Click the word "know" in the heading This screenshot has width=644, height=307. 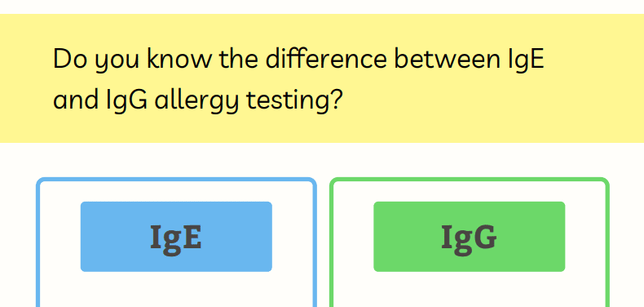click(179, 60)
